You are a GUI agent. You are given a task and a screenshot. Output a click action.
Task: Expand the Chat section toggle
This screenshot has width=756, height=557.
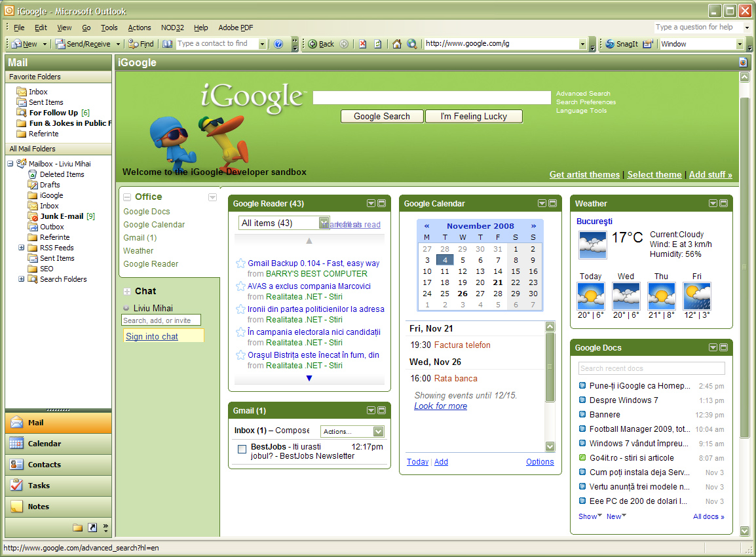coord(127,292)
